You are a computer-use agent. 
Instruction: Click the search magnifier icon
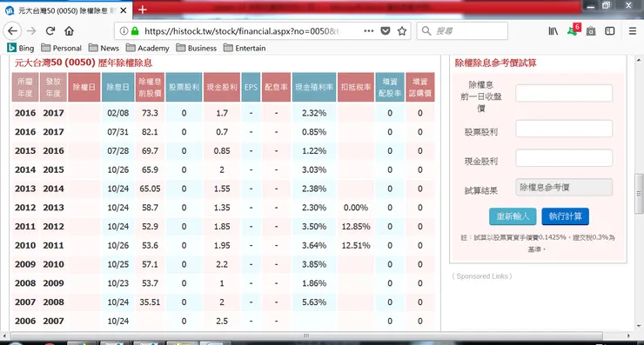coord(426,30)
